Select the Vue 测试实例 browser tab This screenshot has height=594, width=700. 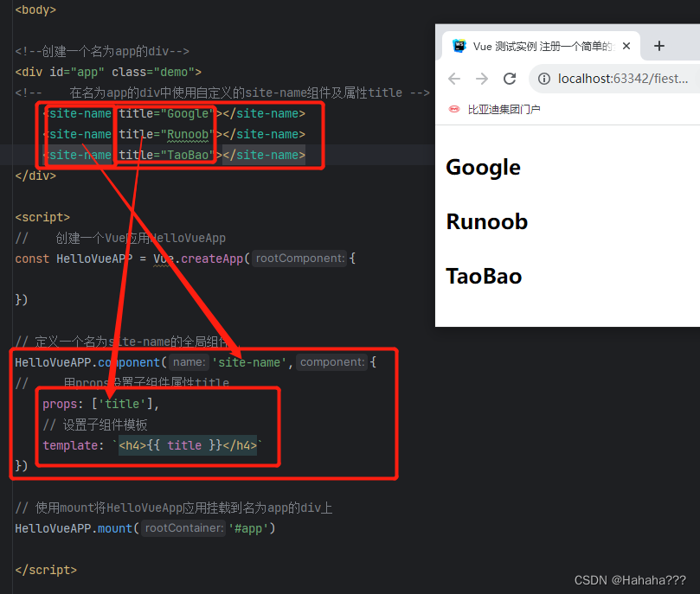click(x=541, y=46)
